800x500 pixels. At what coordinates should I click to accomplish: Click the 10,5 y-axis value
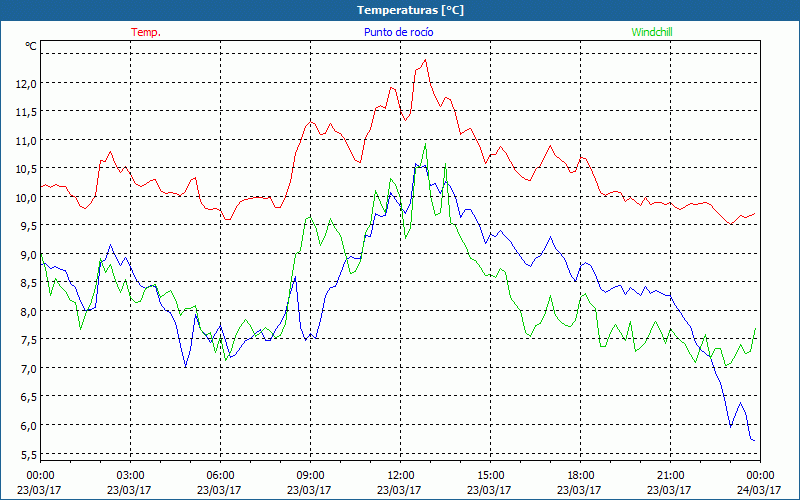26,169
